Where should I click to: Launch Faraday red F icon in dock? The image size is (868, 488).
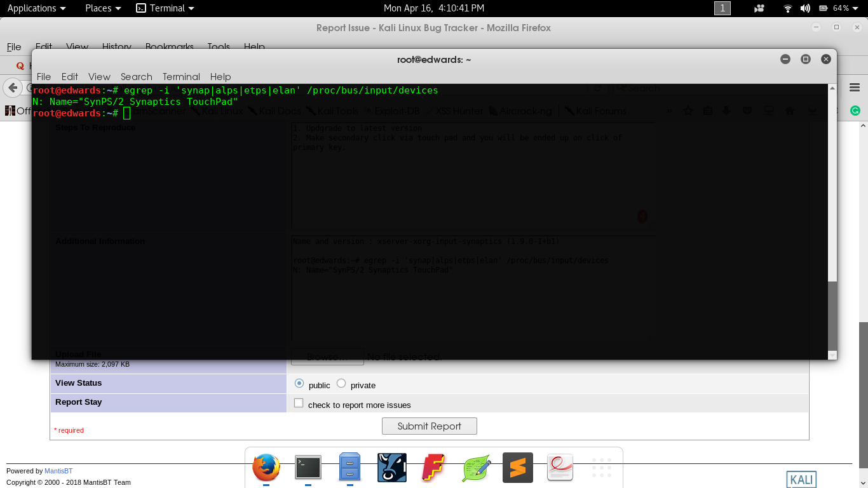[x=433, y=468]
